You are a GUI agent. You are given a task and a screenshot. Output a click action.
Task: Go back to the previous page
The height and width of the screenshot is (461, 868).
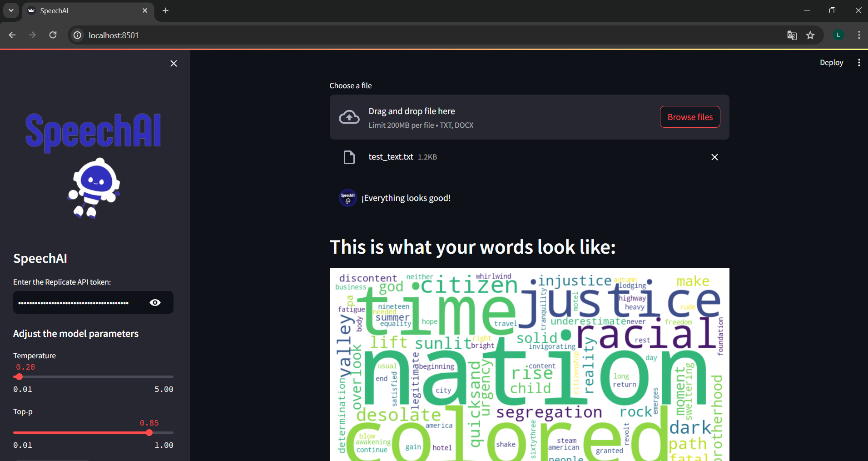[x=12, y=35]
